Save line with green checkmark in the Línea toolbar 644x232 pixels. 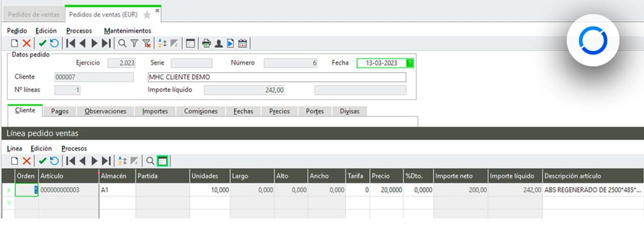(43, 161)
